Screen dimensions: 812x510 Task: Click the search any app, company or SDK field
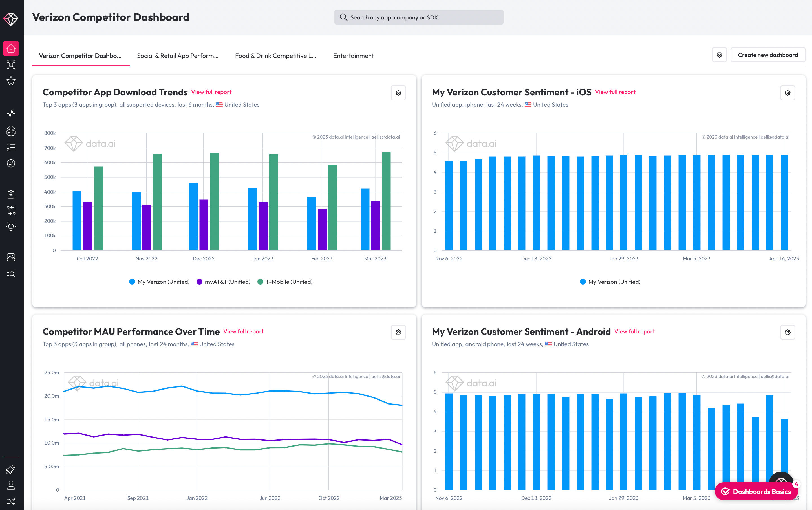tap(419, 17)
